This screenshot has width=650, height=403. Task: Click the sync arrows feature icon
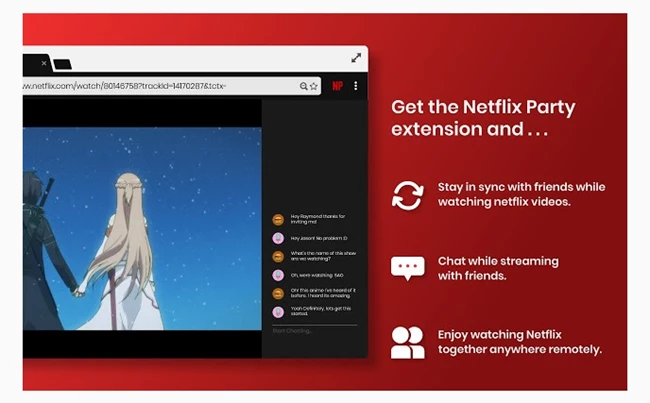(408, 195)
